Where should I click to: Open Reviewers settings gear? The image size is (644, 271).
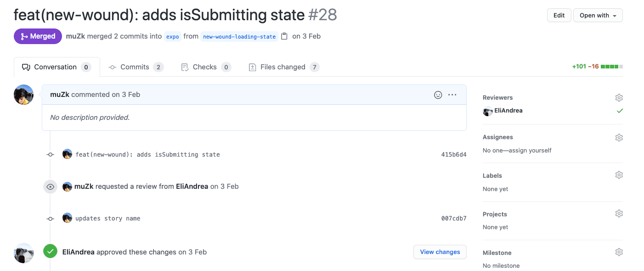pos(619,97)
